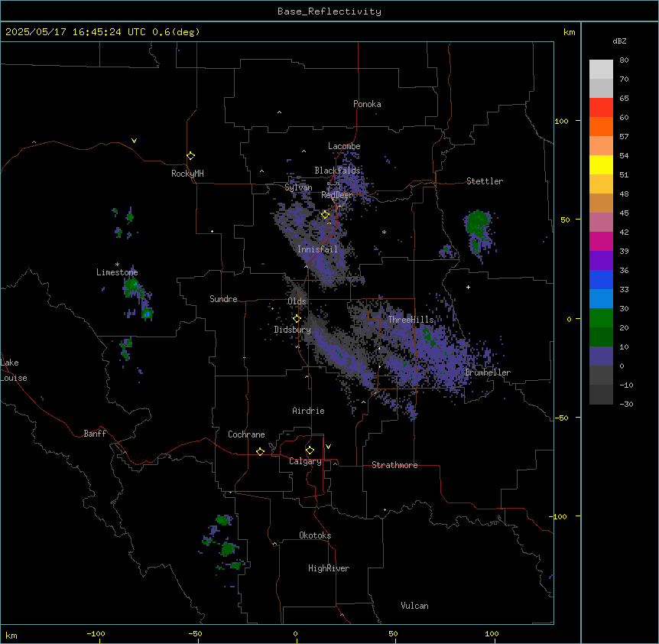Viewport: 659px width, 644px height.
Task: Click the Olds city label
Action: [x=297, y=301]
